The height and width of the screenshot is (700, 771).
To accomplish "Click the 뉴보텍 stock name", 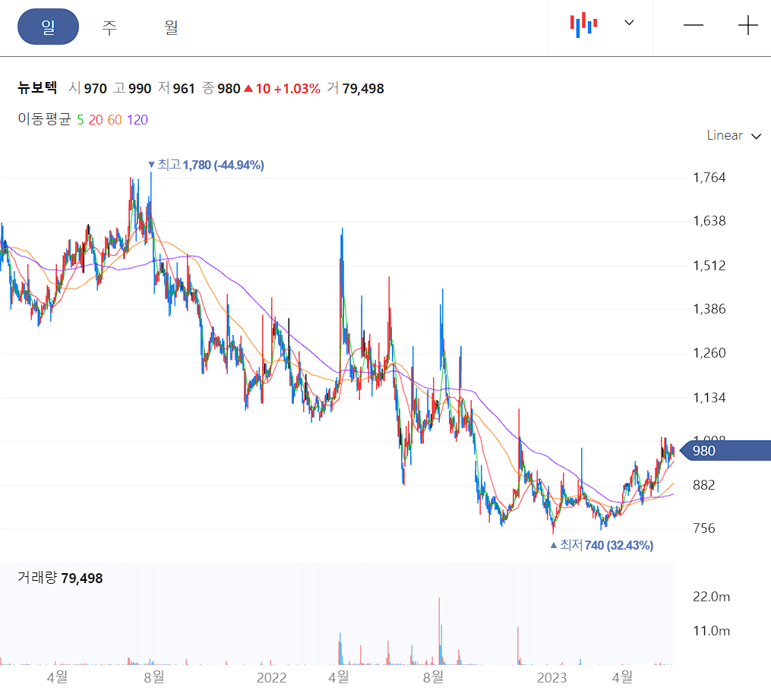I will (37, 88).
